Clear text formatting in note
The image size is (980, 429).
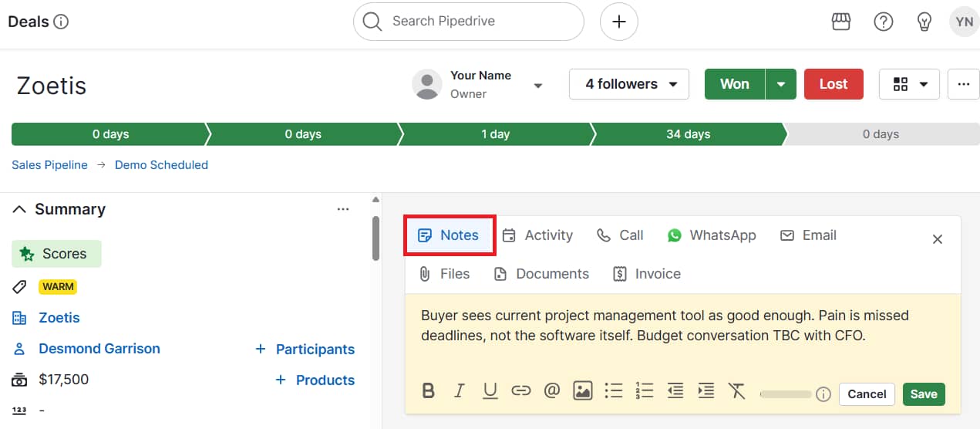coord(737,391)
